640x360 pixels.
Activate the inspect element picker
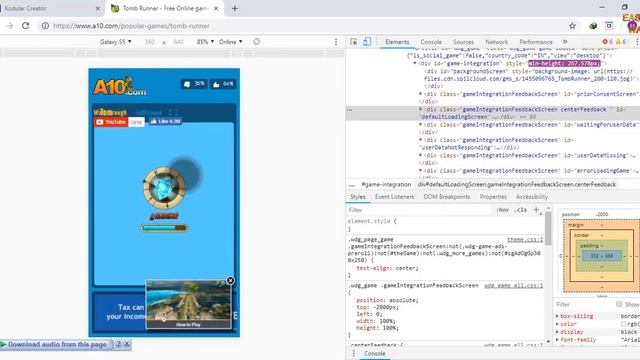click(x=354, y=42)
